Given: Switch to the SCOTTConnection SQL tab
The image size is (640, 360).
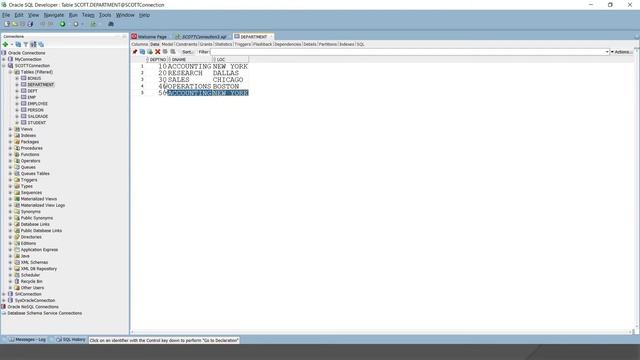Looking at the screenshot, I should 201,37.
